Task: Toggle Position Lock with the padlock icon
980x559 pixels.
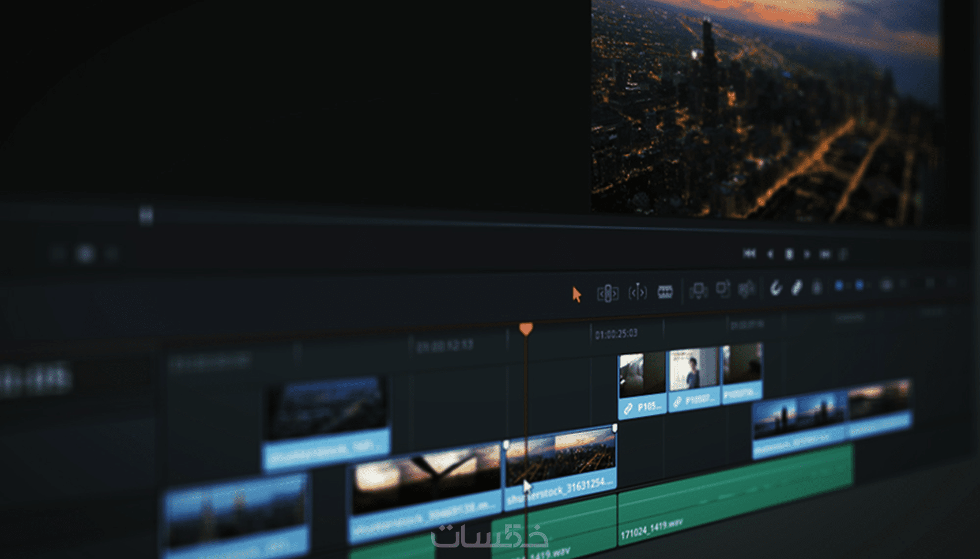Action: coord(816,286)
